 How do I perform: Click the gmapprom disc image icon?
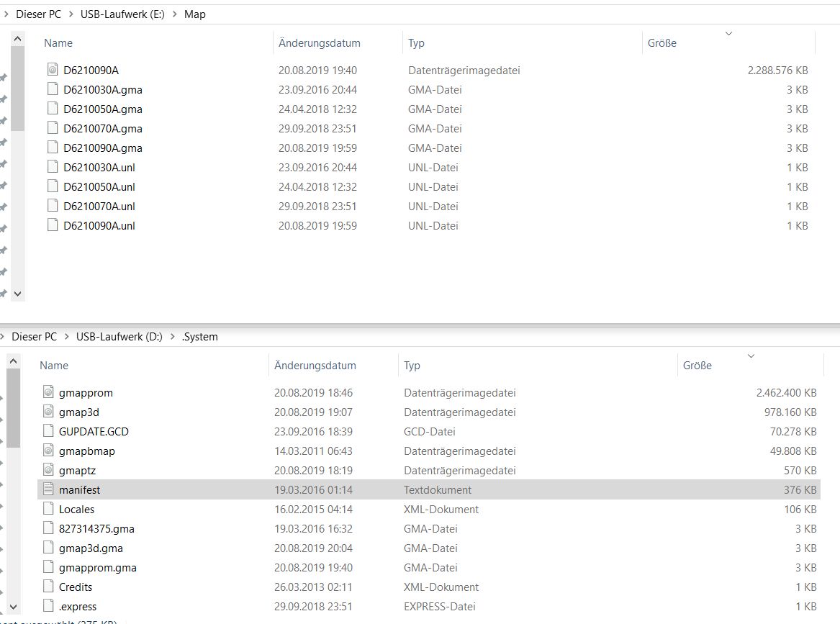[48, 392]
